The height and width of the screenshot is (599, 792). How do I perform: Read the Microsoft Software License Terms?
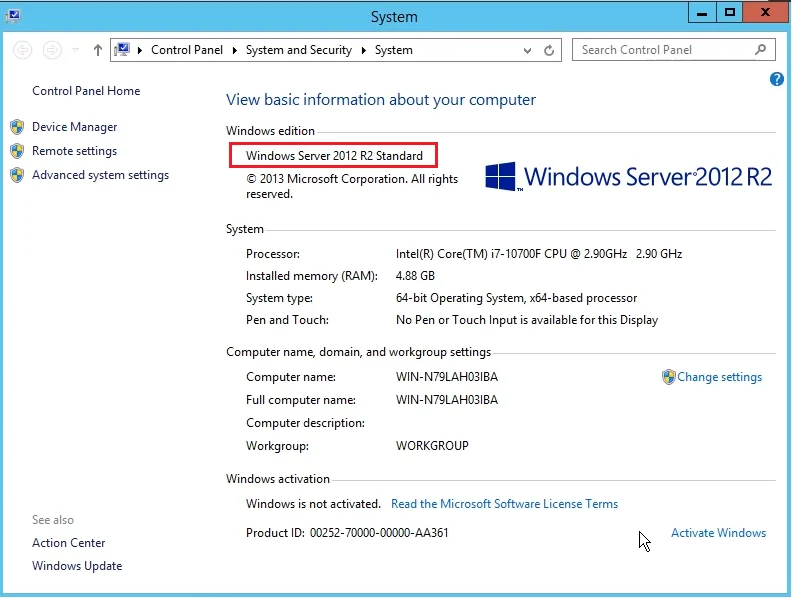pos(505,504)
